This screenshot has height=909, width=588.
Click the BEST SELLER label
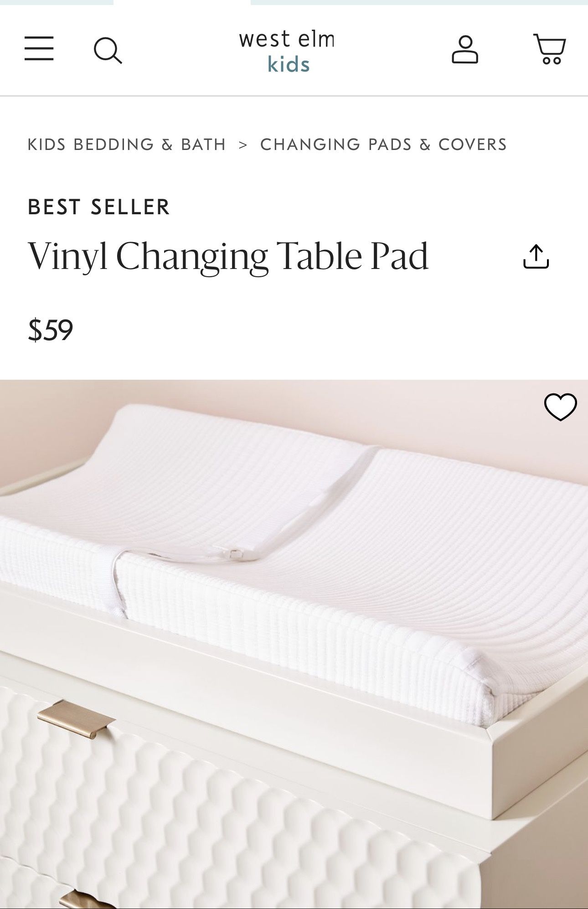click(x=98, y=207)
